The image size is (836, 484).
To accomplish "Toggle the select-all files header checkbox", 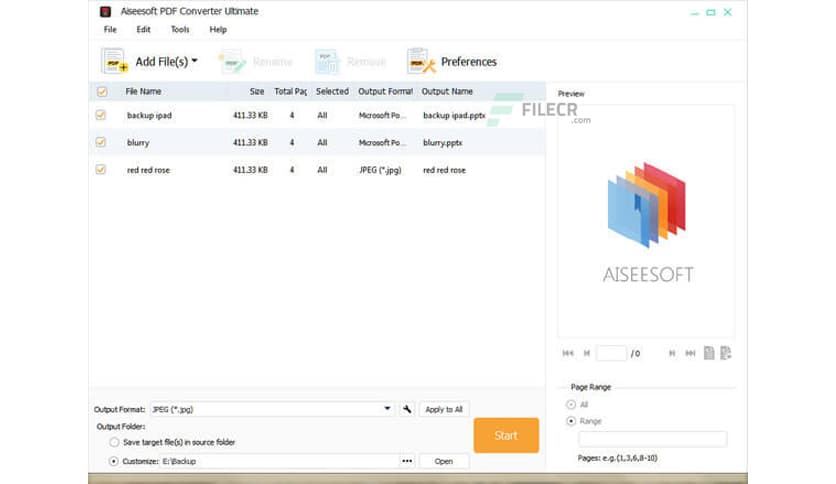I will pyautogui.click(x=102, y=92).
